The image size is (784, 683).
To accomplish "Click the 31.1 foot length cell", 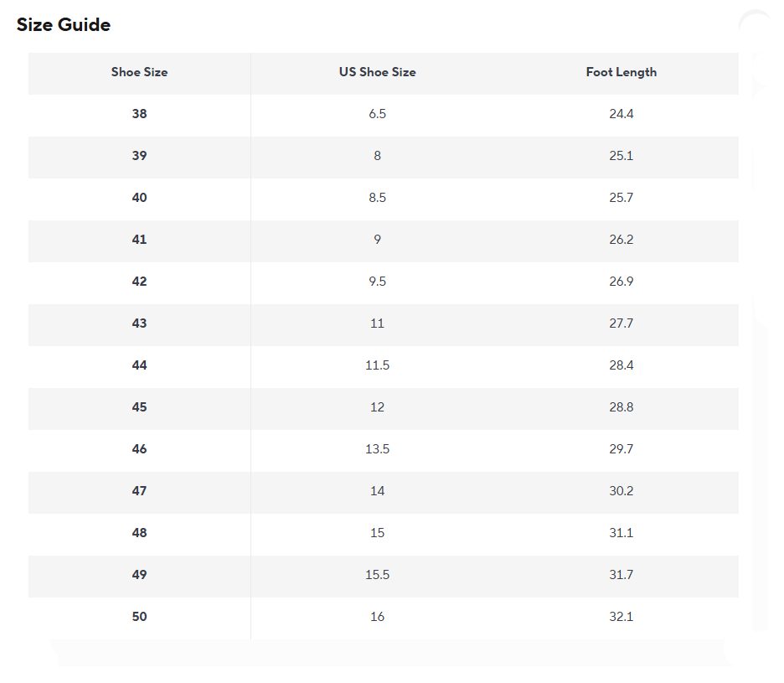I will coord(621,533).
